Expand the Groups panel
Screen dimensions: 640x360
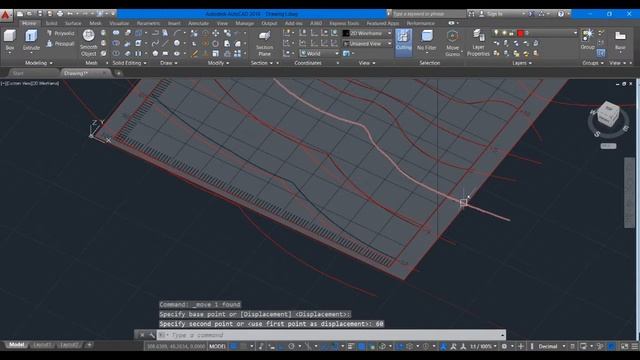tap(593, 63)
